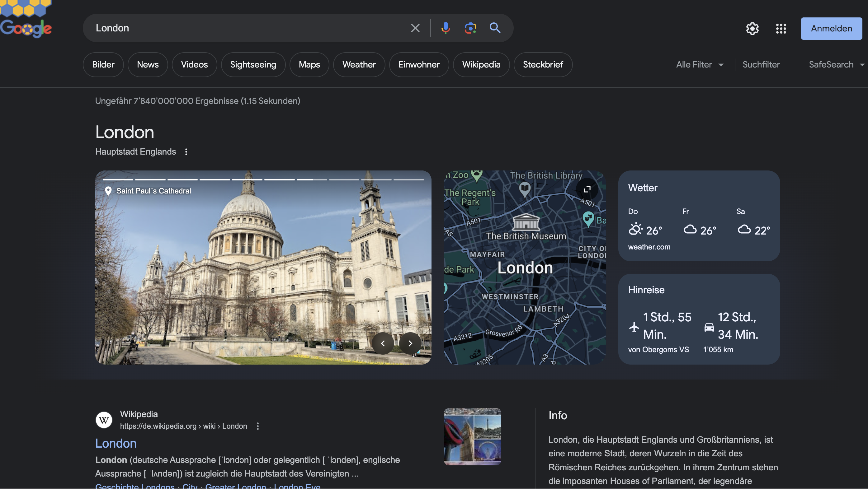The height and width of the screenshot is (489, 868).
Task: Click the Anmelden sign-in button
Action: pyautogui.click(x=831, y=29)
